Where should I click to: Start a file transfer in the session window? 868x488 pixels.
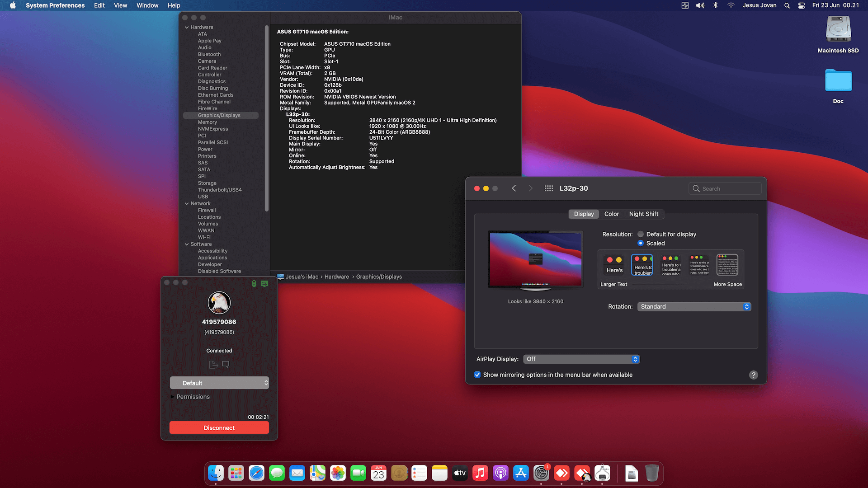213,364
